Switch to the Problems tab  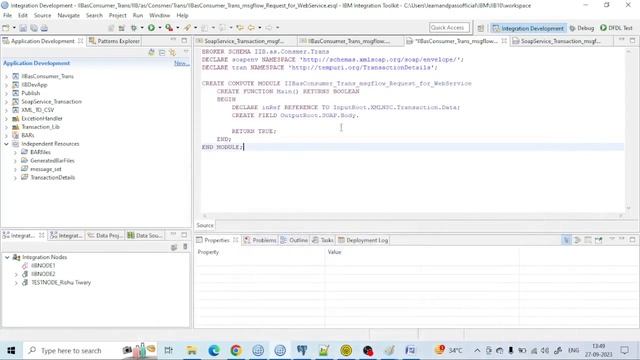click(260, 240)
